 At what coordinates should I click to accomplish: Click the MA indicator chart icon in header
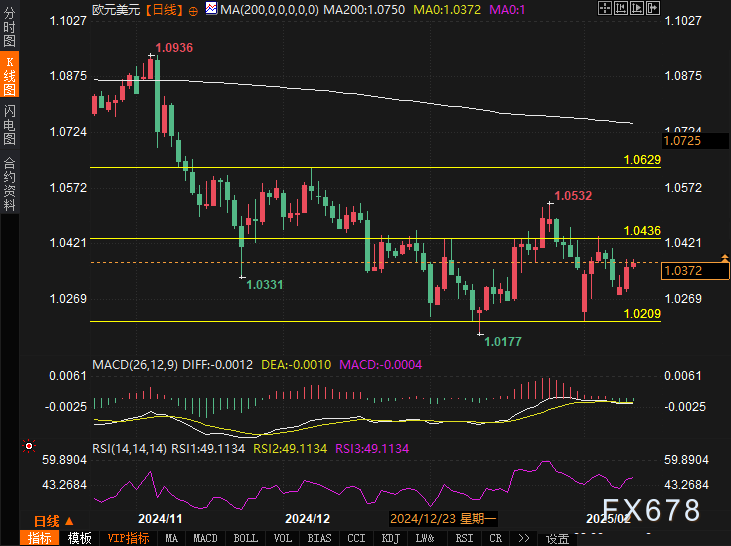(x=209, y=9)
